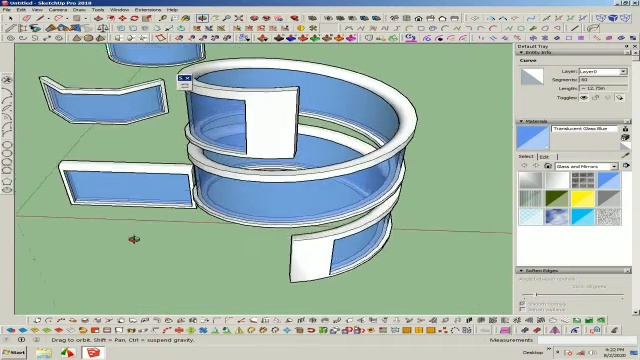Switch to the Top standard view

407,18
